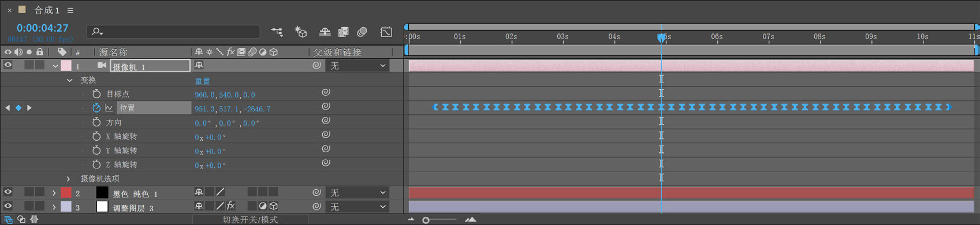Click the 重置 link for transform
Image resolution: width=980 pixels, height=225 pixels.
[x=202, y=81]
